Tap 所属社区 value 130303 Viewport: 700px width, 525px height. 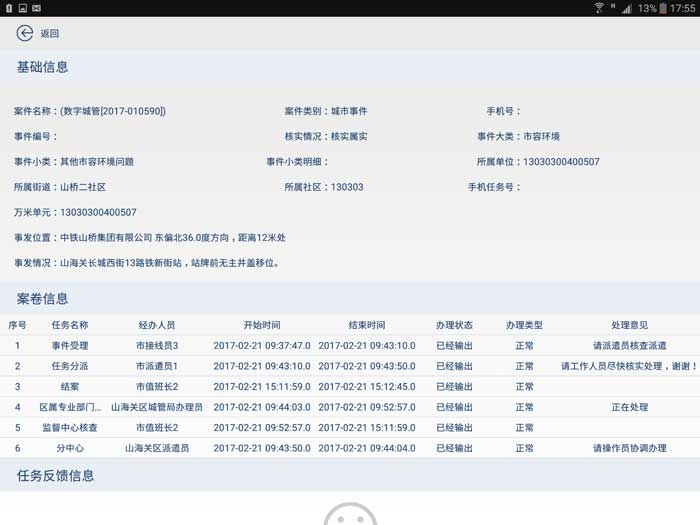point(347,187)
